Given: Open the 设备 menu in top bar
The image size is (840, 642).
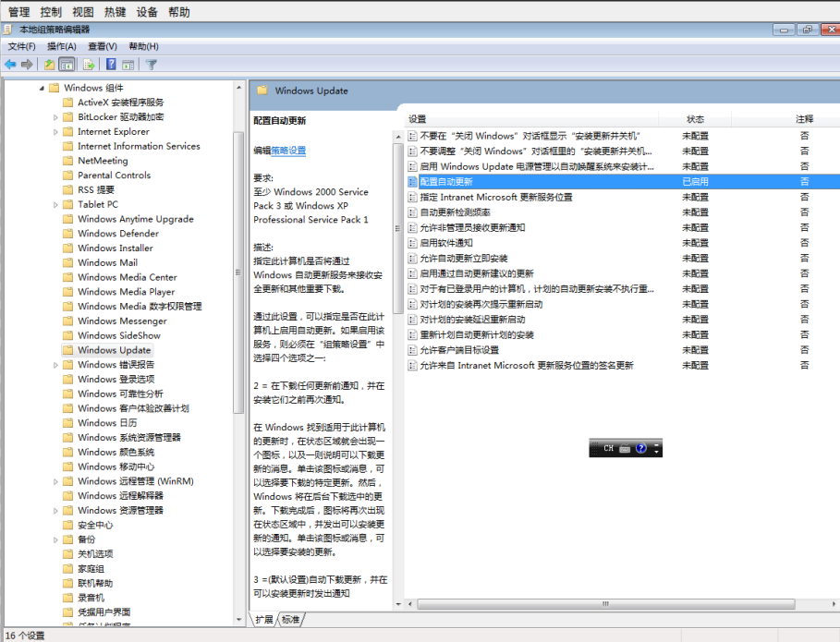Looking at the screenshot, I should 147,12.
